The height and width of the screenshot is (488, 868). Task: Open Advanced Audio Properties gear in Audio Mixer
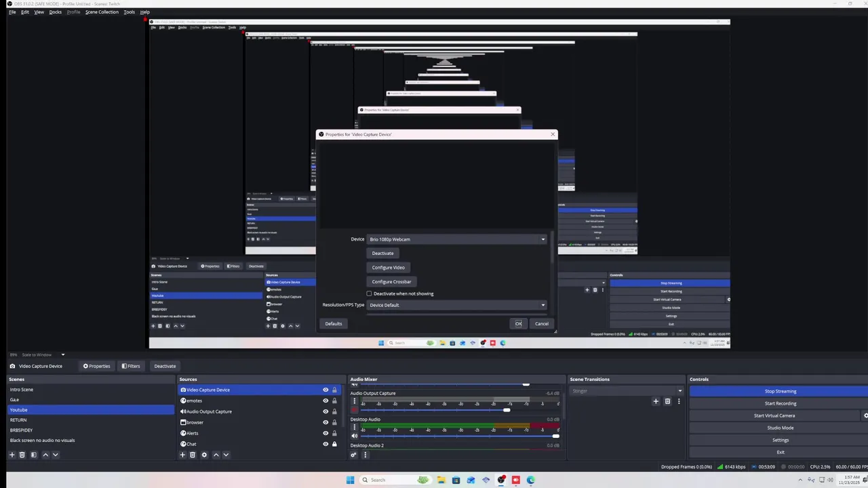coord(353,455)
